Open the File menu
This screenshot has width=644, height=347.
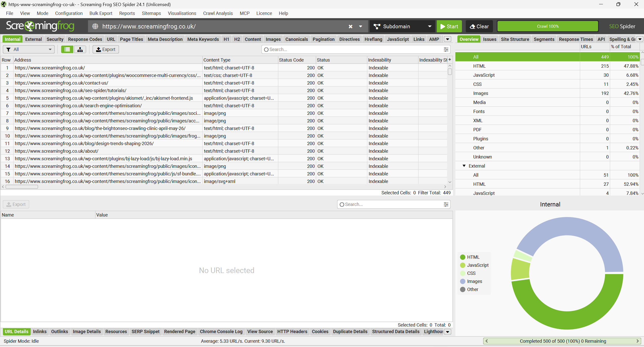pyautogui.click(x=10, y=13)
